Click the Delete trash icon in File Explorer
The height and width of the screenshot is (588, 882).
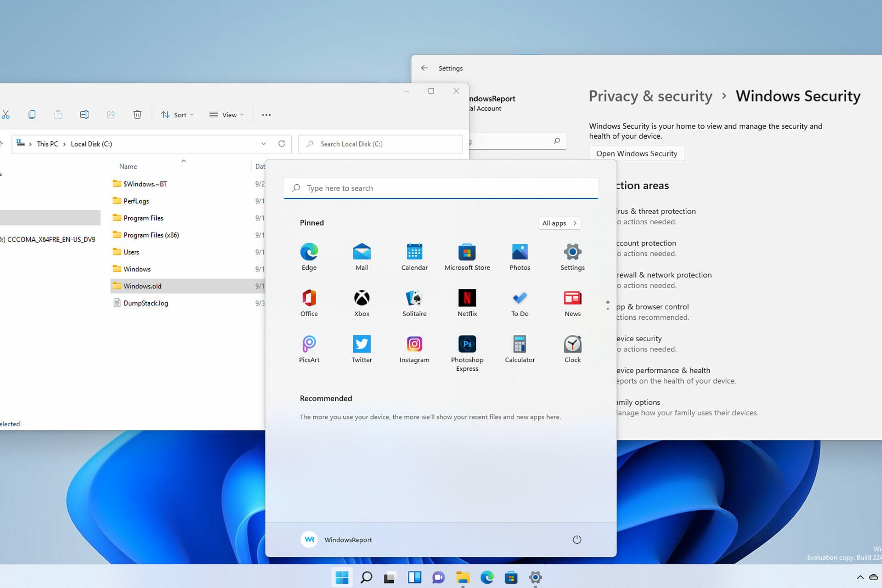click(x=137, y=114)
